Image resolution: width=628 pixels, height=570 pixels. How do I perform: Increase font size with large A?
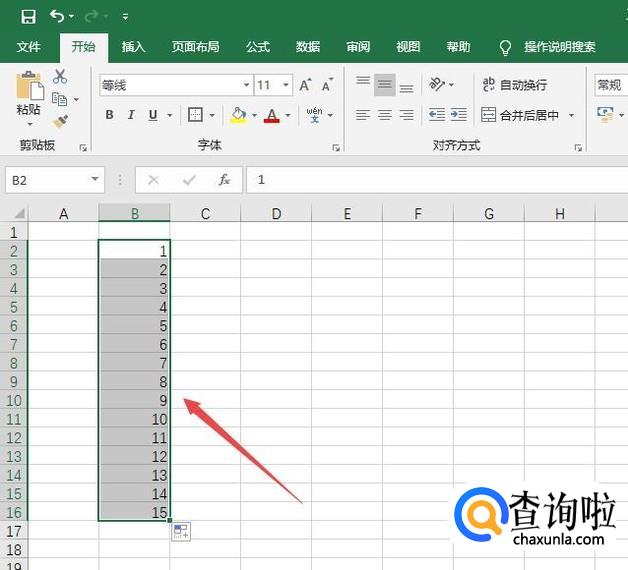coord(305,85)
